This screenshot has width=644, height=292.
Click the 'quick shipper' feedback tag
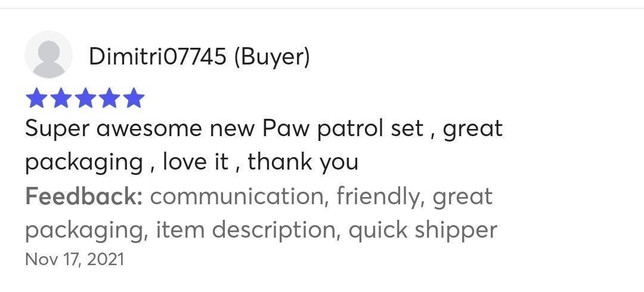pos(423,230)
